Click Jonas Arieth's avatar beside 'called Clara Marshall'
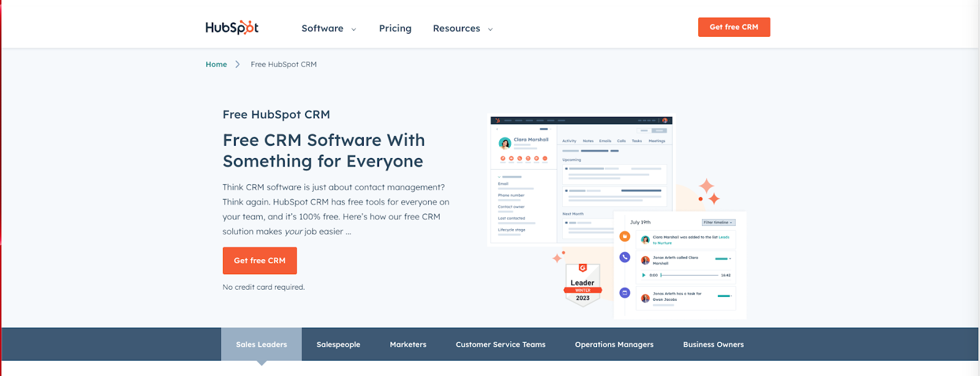 [x=645, y=260]
